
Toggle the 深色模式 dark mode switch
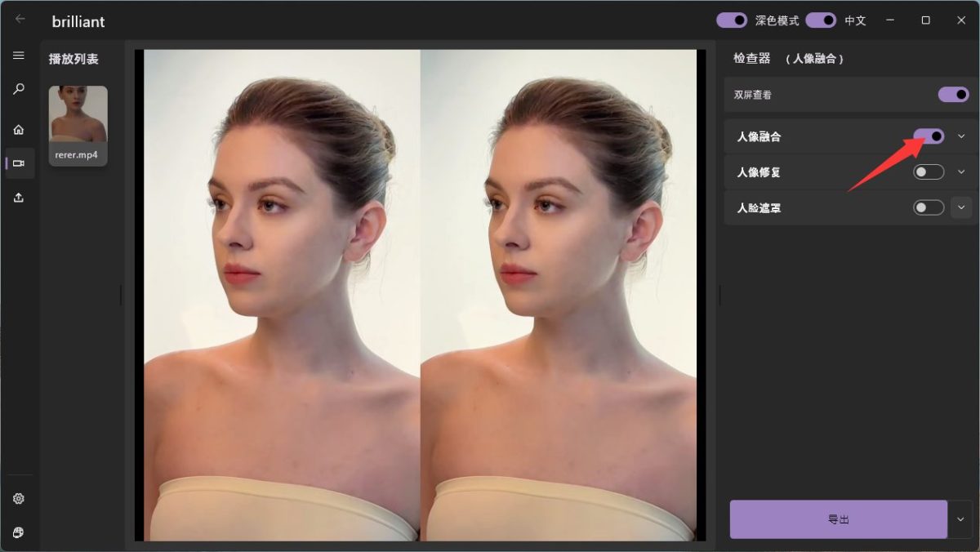tap(732, 20)
